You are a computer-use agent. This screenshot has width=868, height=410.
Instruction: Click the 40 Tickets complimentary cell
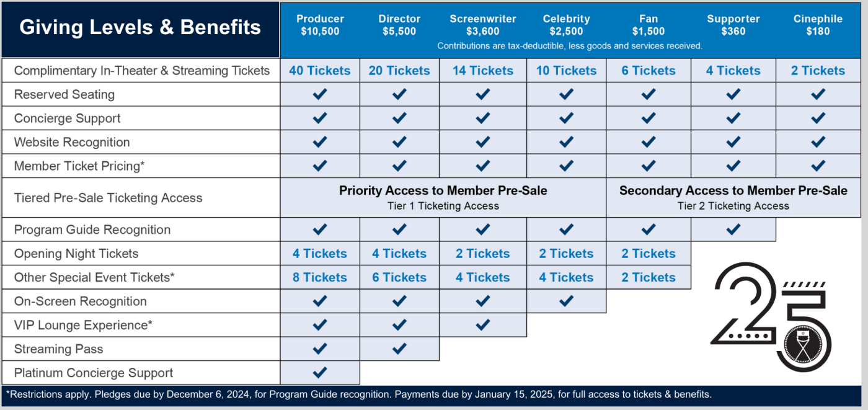click(320, 71)
